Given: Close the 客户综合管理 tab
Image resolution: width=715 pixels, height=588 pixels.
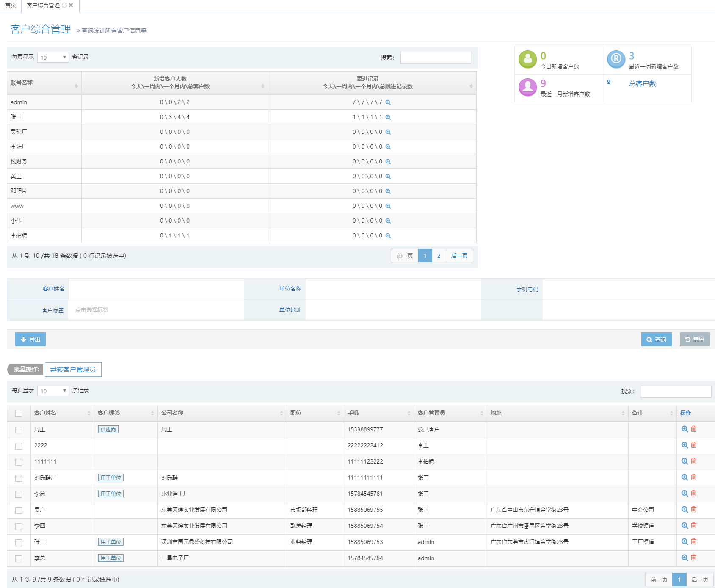Looking at the screenshot, I should click(x=71, y=5).
